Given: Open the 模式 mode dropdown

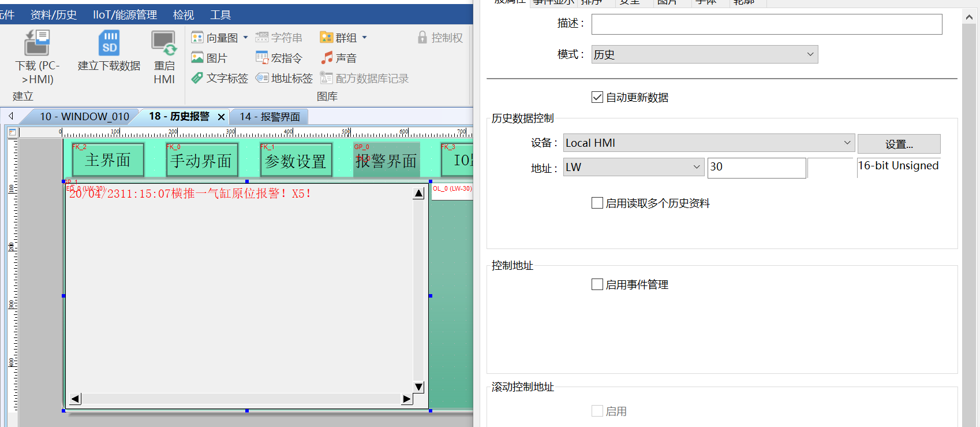Looking at the screenshot, I should (704, 54).
